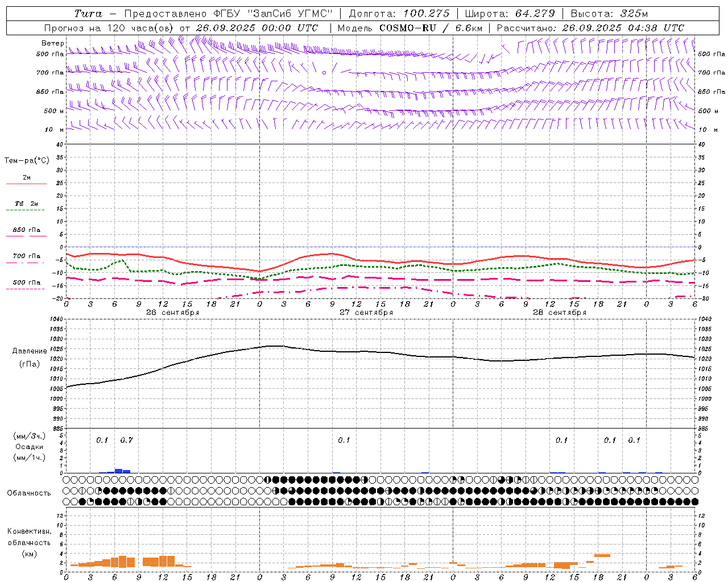Click the "27 сентября" date label
The image size is (728, 582).
point(366,313)
